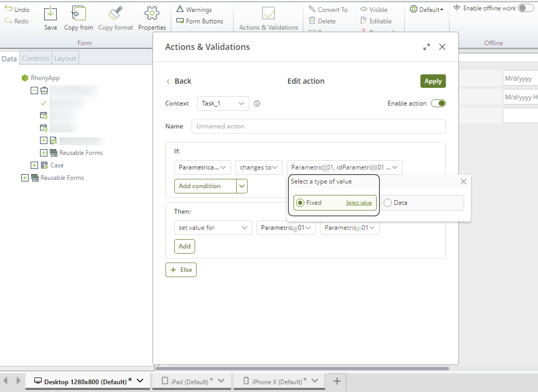Open the Context Task_1 dropdown
538x392 pixels.
click(223, 103)
